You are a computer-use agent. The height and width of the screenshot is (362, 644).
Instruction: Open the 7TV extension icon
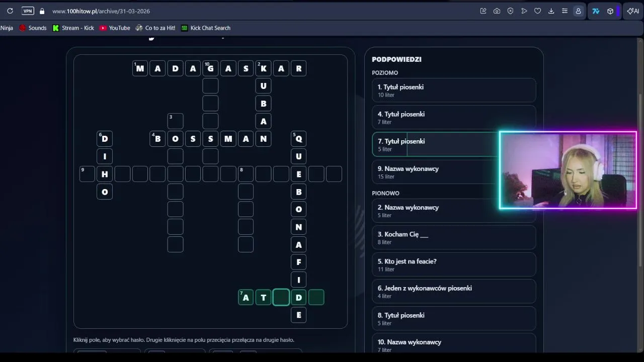(x=596, y=11)
